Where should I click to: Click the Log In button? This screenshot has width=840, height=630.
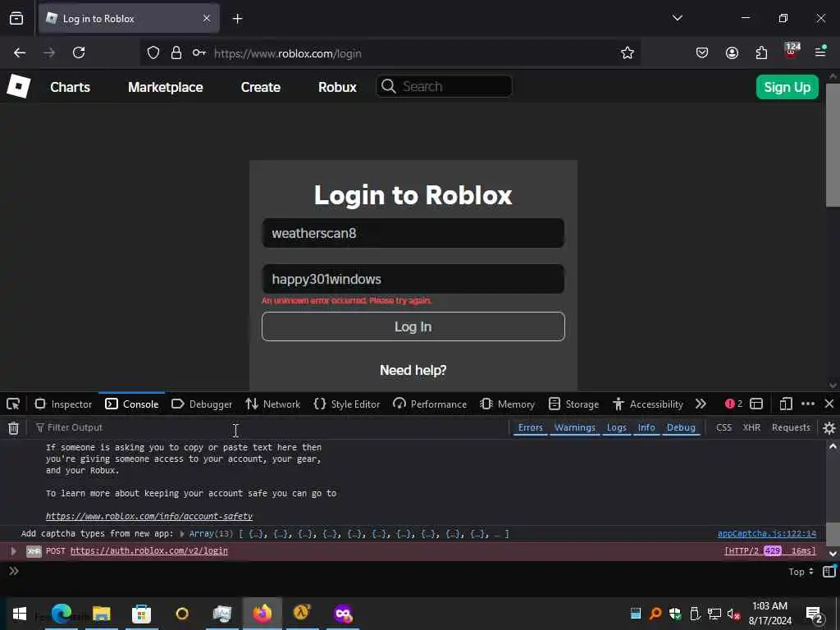[413, 326]
